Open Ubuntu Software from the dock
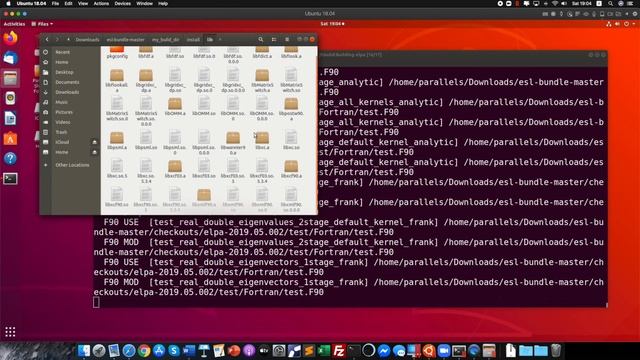This screenshot has width=640, height=360. [x=11, y=138]
